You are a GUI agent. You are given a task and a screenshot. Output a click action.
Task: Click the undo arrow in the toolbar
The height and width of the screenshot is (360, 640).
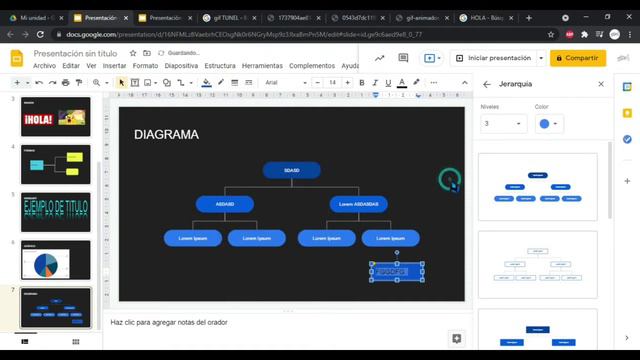coord(39,83)
